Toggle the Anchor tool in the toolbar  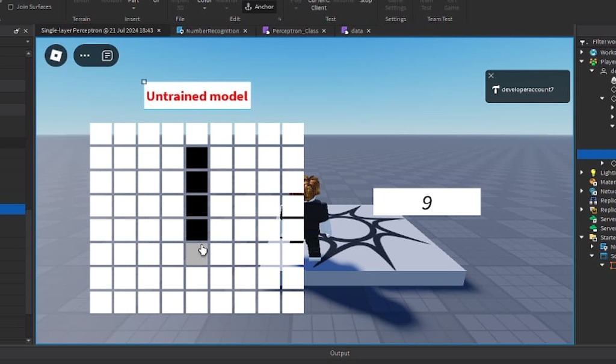[x=259, y=7]
